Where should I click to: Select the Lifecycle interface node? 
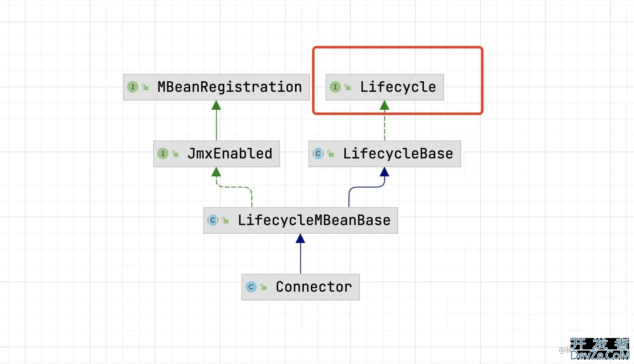tap(384, 87)
